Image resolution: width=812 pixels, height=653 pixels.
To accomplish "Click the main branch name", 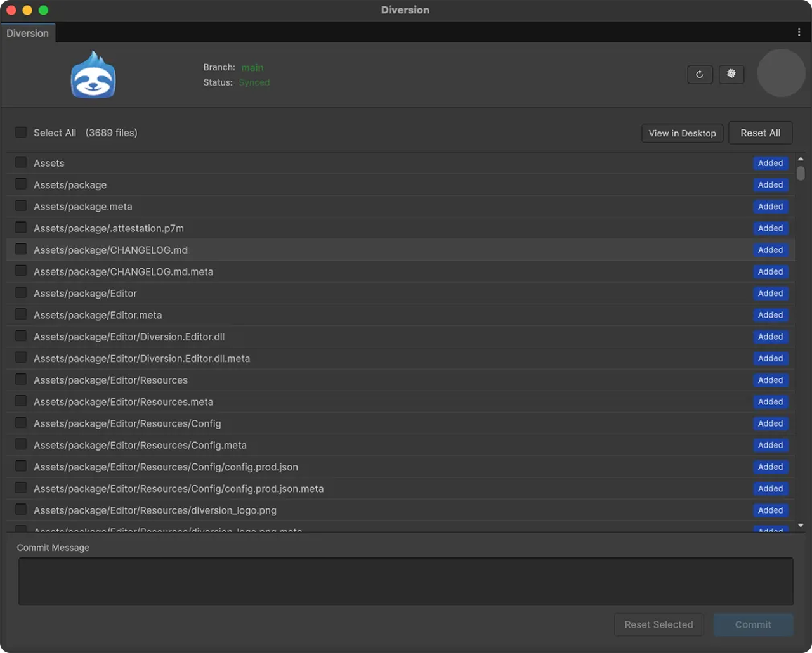I will coord(252,68).
